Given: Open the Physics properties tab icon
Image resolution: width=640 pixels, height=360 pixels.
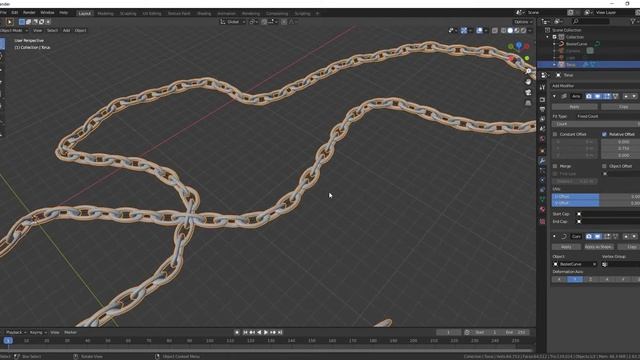Looking at the screenshot, I should (x=542, y=180).
